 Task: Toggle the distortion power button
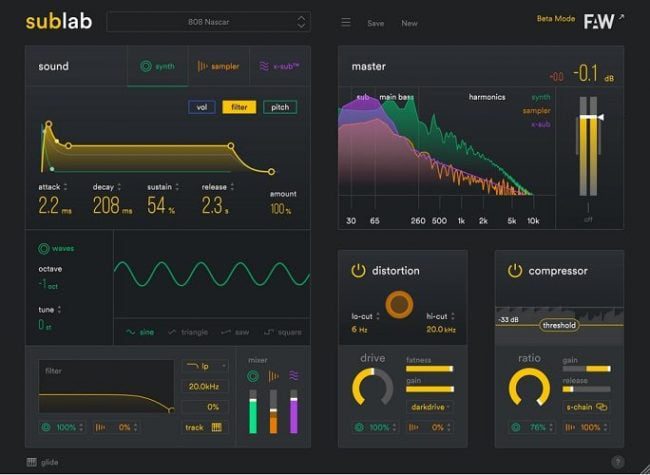[x=358, y=271]
